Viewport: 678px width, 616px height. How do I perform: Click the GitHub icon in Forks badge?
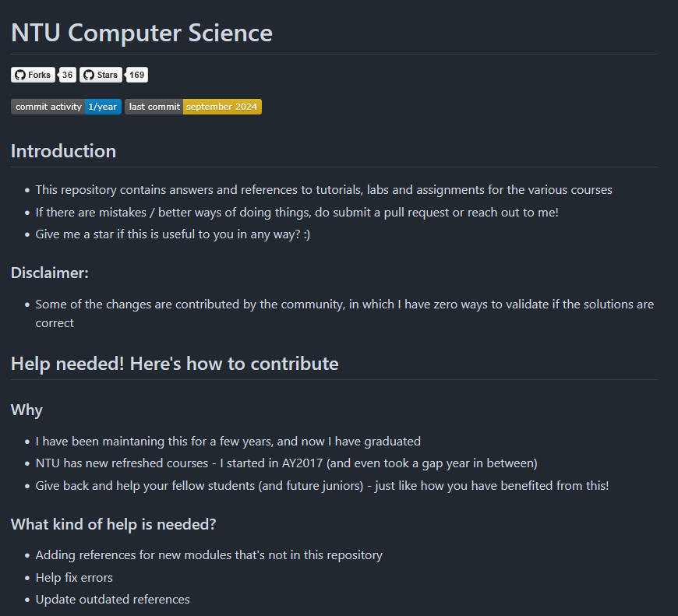(20, 75)
